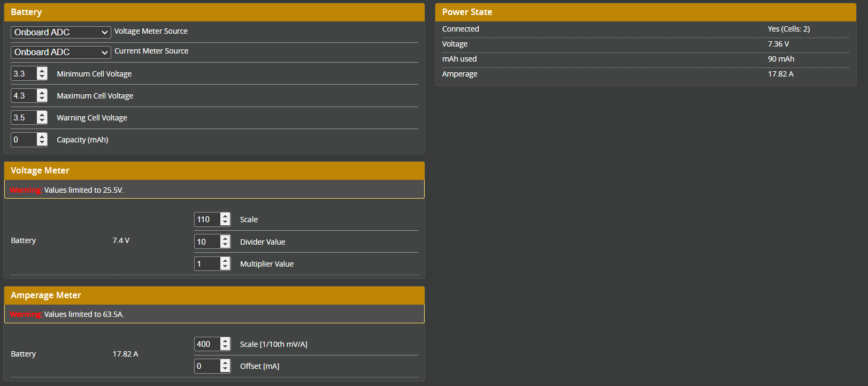Increase amperage Scale with up arrow
868x386 pixels.
(225, 341)
